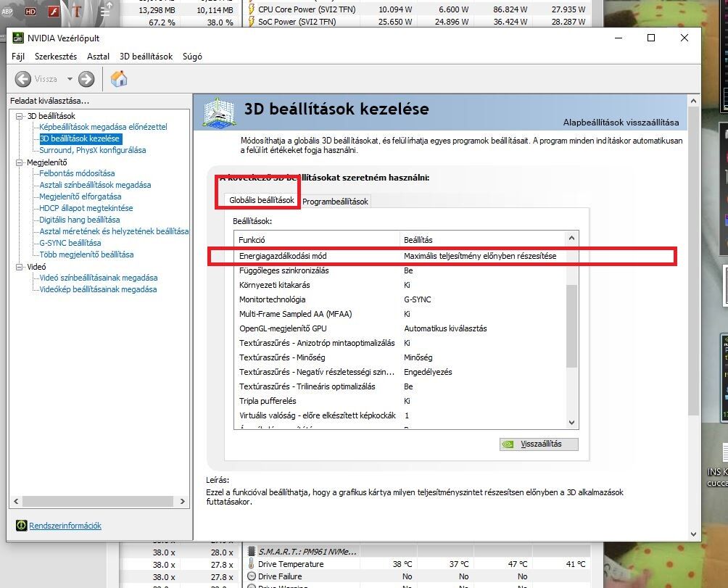Open the Home icon in toolbar
This screenshot has height=588, width=728.
point(119,78)
